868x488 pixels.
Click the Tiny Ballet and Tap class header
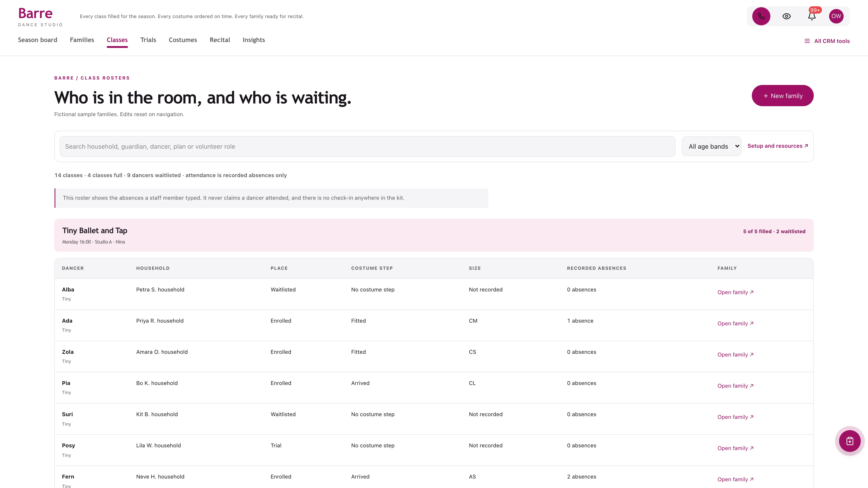pyautogui.click(x=434, y=235)
